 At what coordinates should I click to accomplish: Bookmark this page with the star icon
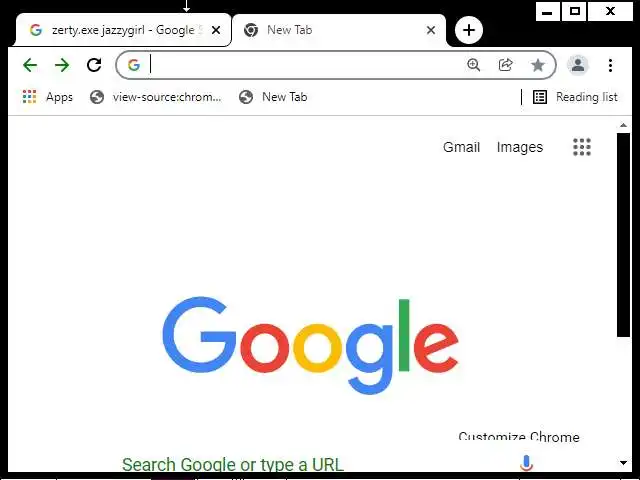(x=538, y=65)
